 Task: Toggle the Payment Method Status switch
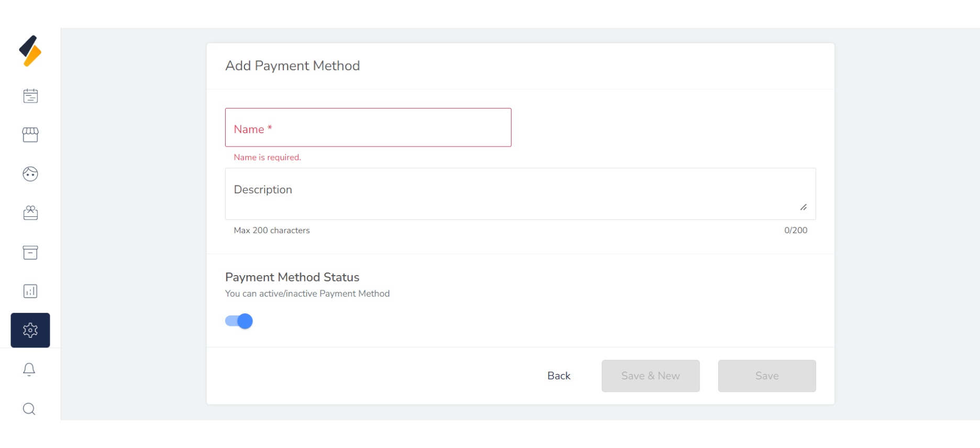point(239,321)
